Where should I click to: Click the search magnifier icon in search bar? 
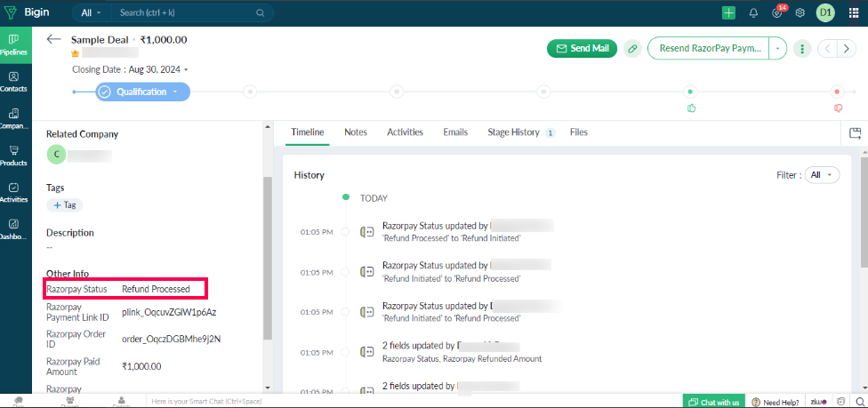click(x=261, y=12)
